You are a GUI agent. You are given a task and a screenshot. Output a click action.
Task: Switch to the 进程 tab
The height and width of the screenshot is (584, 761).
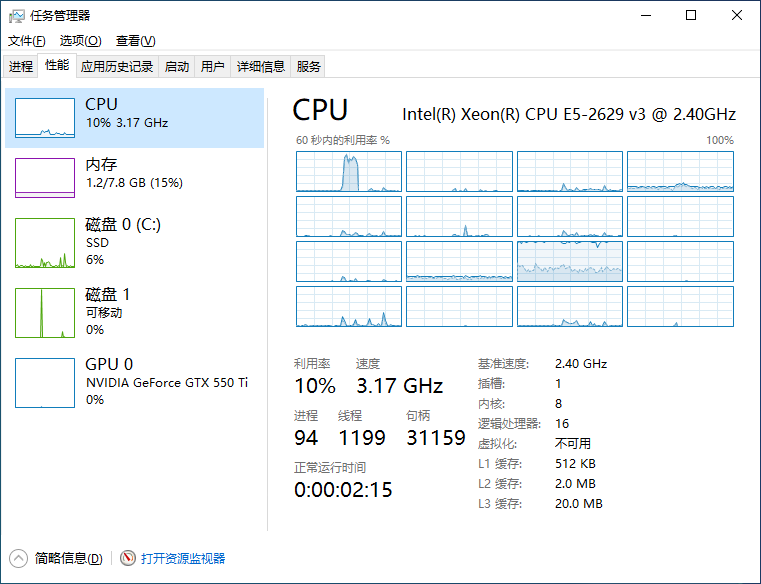click(x=21, y=67)
